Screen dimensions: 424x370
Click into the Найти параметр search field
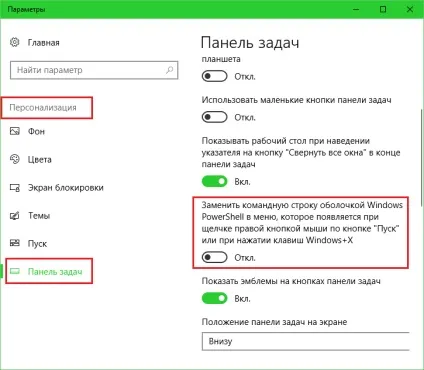point(94,70)
